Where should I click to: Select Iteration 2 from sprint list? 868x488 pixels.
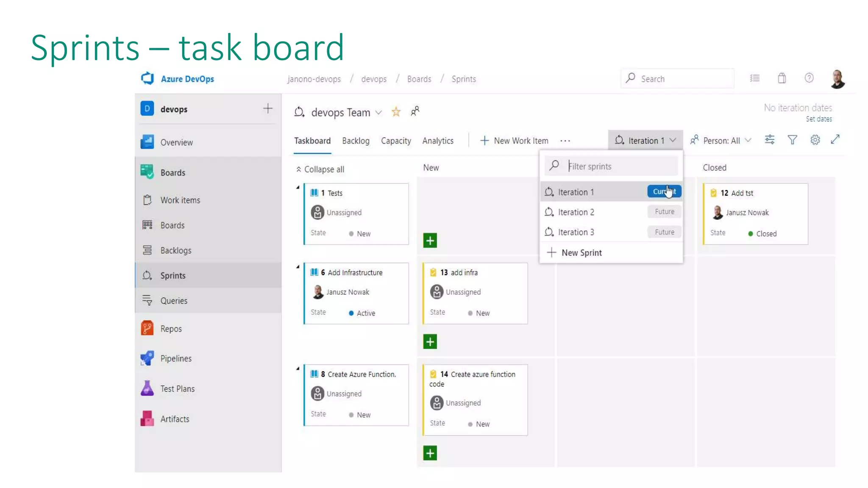click(576, 212)
